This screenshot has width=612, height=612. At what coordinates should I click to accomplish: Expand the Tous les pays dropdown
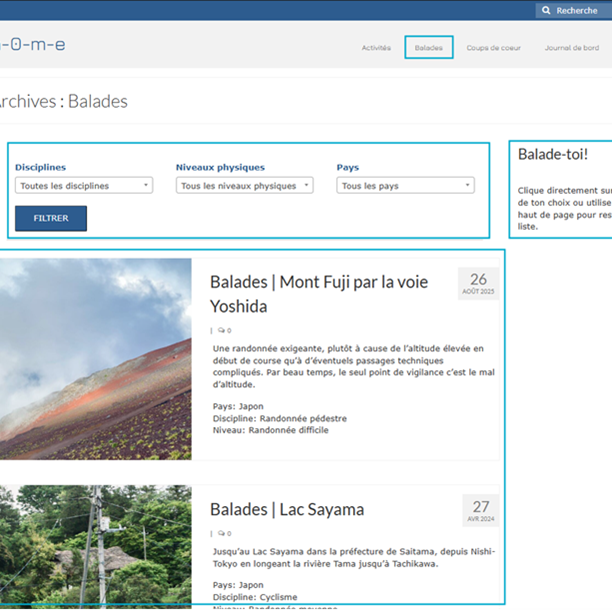coord(406,185)
